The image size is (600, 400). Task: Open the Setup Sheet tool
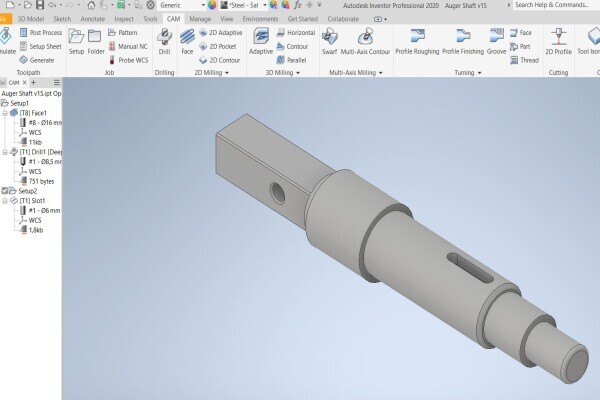point(41,46)
